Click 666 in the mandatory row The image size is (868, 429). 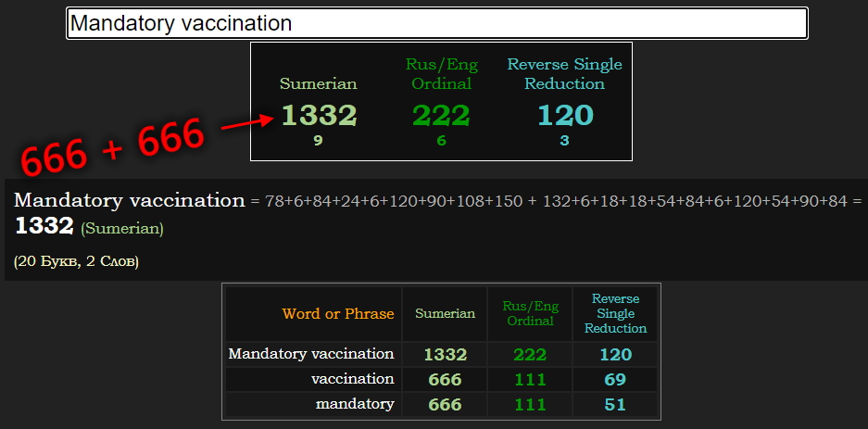coord(445,405)
